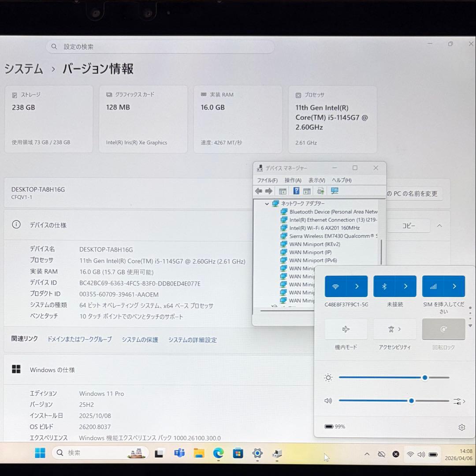This screenshot has height=476, width=476.
Task: Open the グラフィックス カード 128 MB card
Action: 143,119
